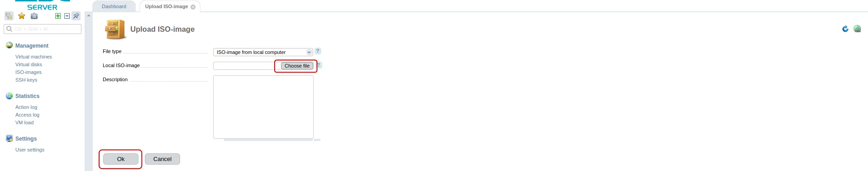The height and width of the screenshot is (171, 868).
Task: Close the Upload ISO-image tab
Action: point(193,7)
